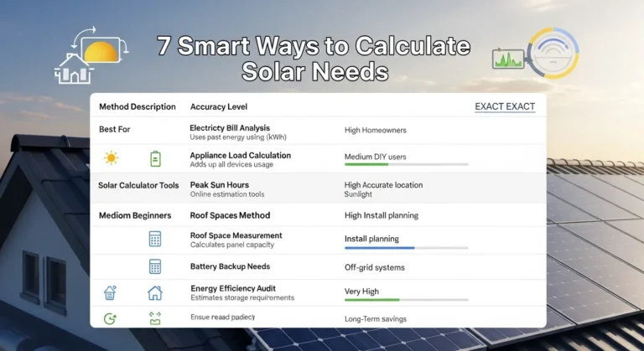The width and height of the screenshot is (644, 351).
Task: Click Adds up all devices usage text
Action: [x=231, y=164]
